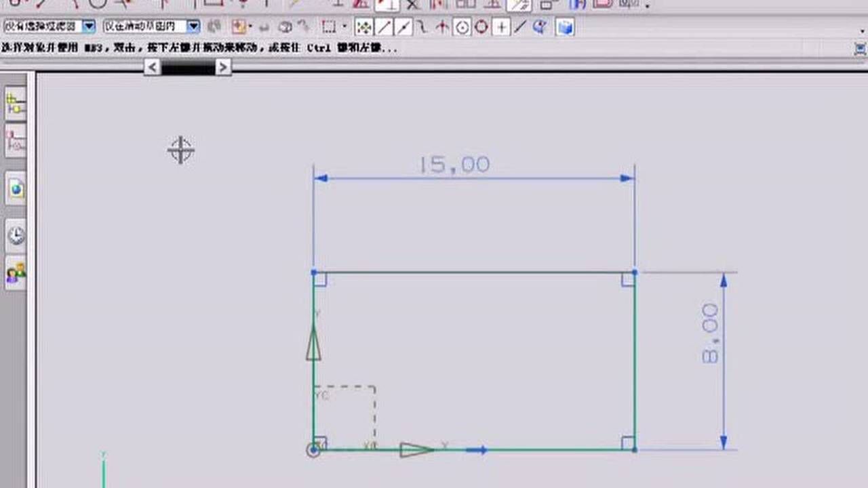Click the status bar message area
868x488 pixels.
271,47
